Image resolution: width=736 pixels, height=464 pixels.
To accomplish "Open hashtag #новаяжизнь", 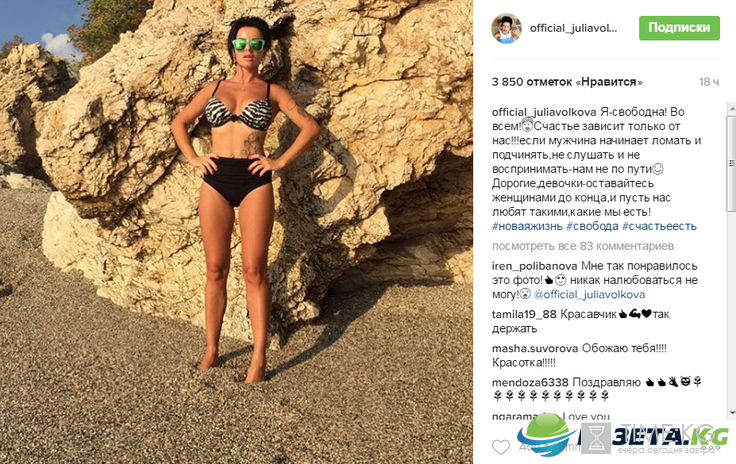I will tap(527, 226).
